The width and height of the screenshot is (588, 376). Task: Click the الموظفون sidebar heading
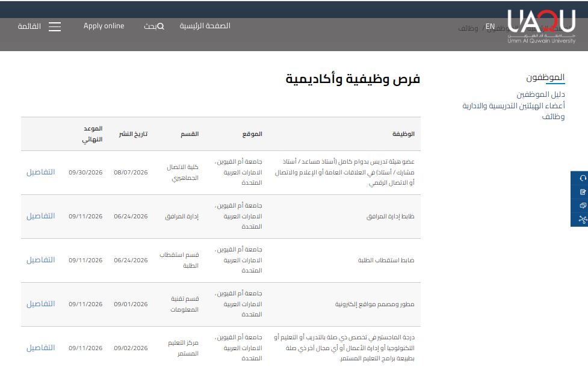(545, 78)
